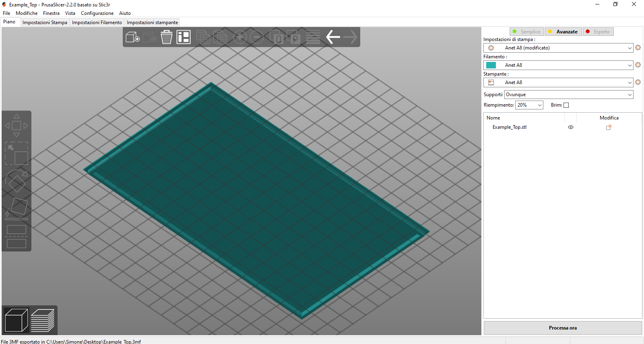Select the Scale gizmo tool
Image resolution: width=644 pixels, height=344 pixels.
17,153
